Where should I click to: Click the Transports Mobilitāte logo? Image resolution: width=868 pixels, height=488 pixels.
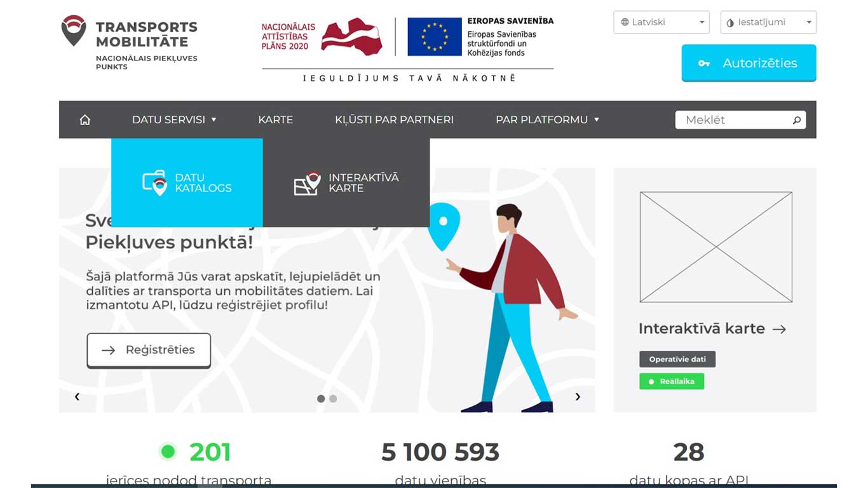coord(130,41)
